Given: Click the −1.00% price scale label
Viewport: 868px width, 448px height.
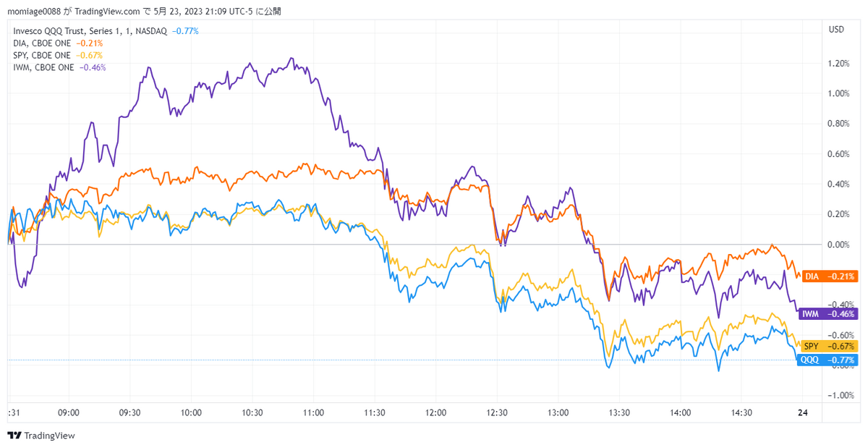Looking at the screenshot, I should (x=838, y=395).
